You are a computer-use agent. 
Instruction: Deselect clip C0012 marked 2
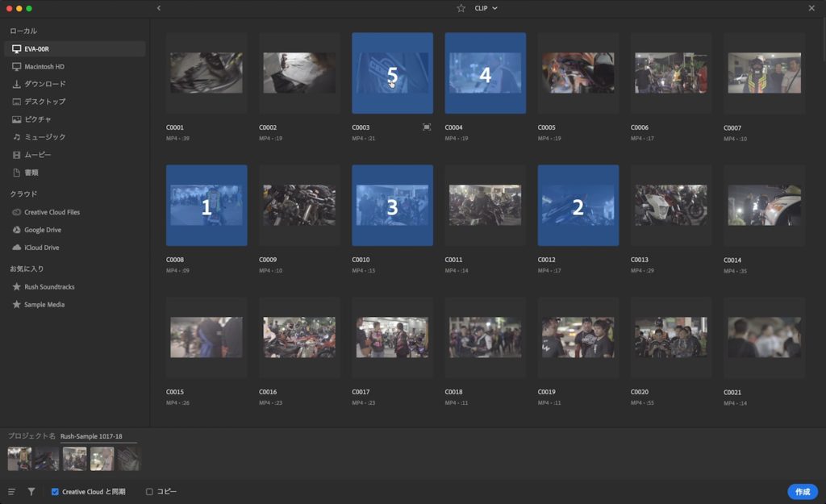tap(578, 206)
